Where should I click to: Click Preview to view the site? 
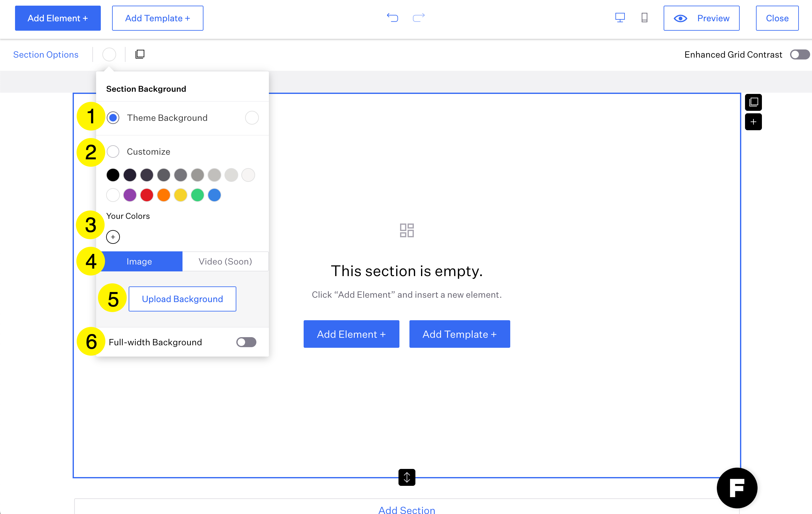[702, 18]
